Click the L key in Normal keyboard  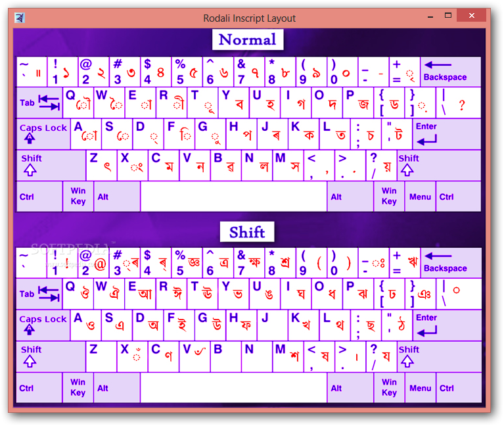coord(334,133)
